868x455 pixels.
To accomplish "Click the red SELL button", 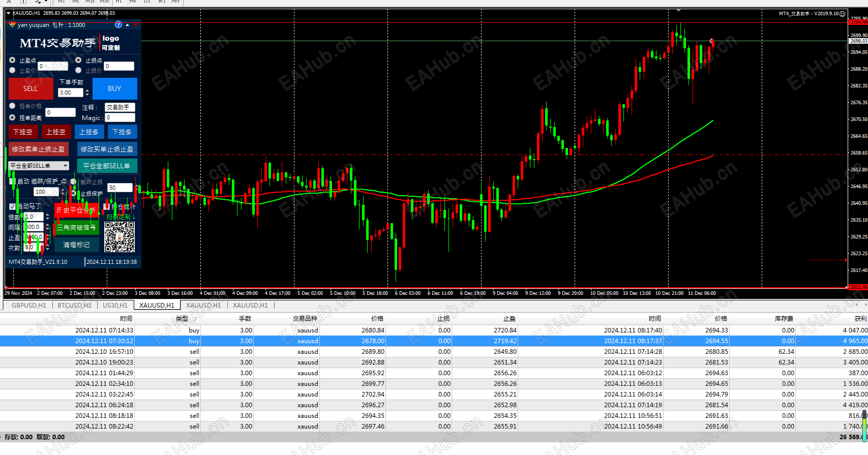I will click(x=31, y=88).
